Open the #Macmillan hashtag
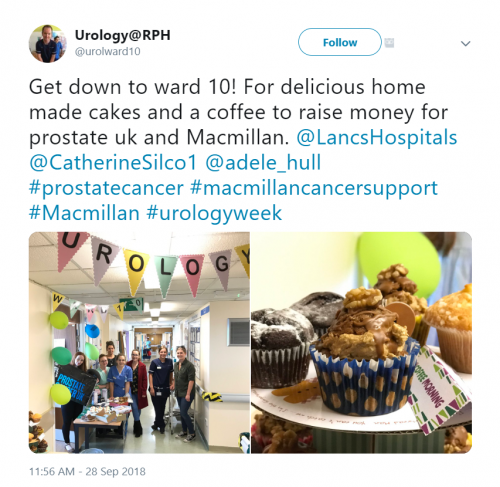 (84, 213)
